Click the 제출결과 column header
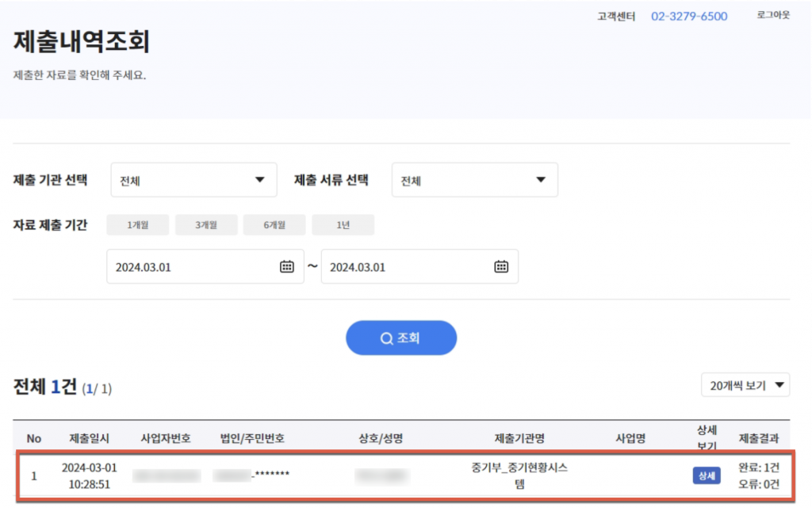The image size is (812, 508). point(759,438)
